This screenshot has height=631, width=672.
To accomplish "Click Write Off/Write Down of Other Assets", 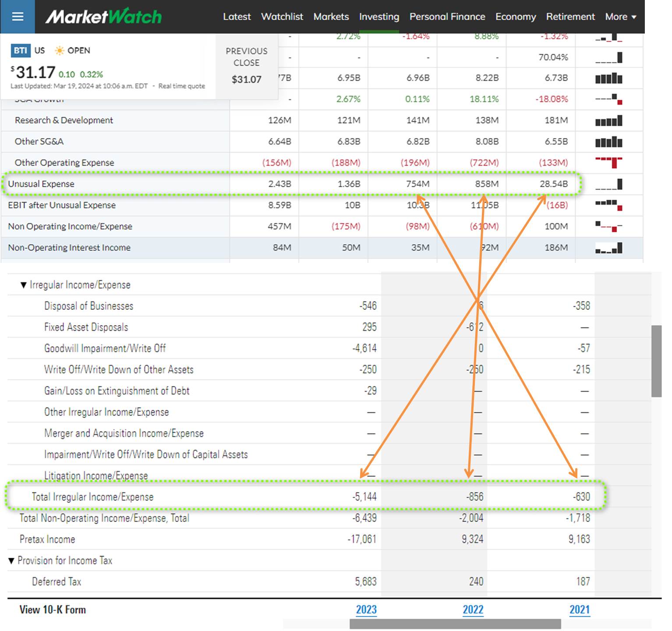I will pyautogui.click(x=119, y=370).
